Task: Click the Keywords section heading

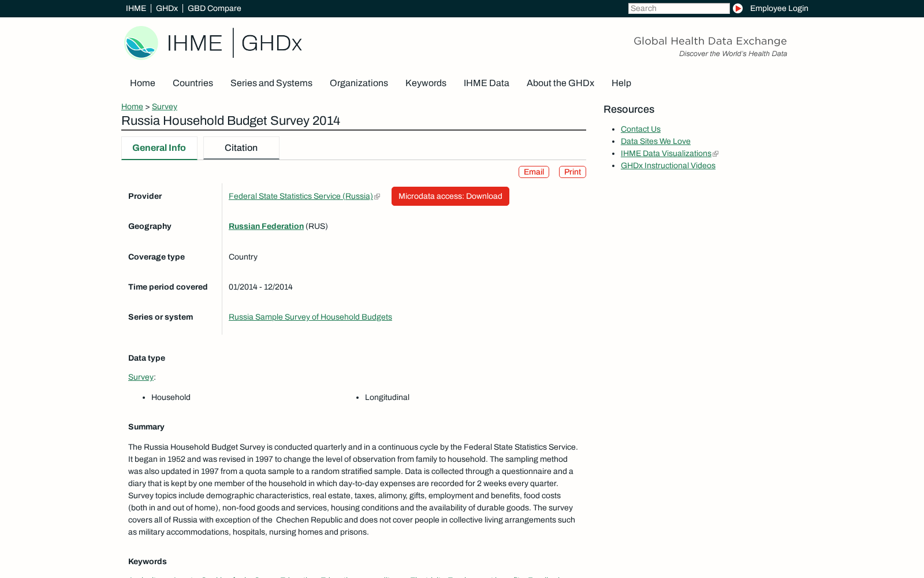Action: point(147,561)
